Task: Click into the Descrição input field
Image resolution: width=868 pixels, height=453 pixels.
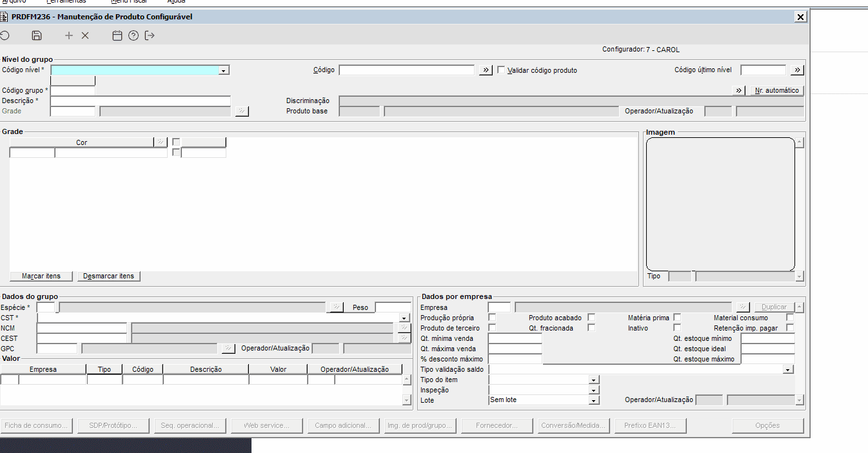Action: [x=141, y=101]
